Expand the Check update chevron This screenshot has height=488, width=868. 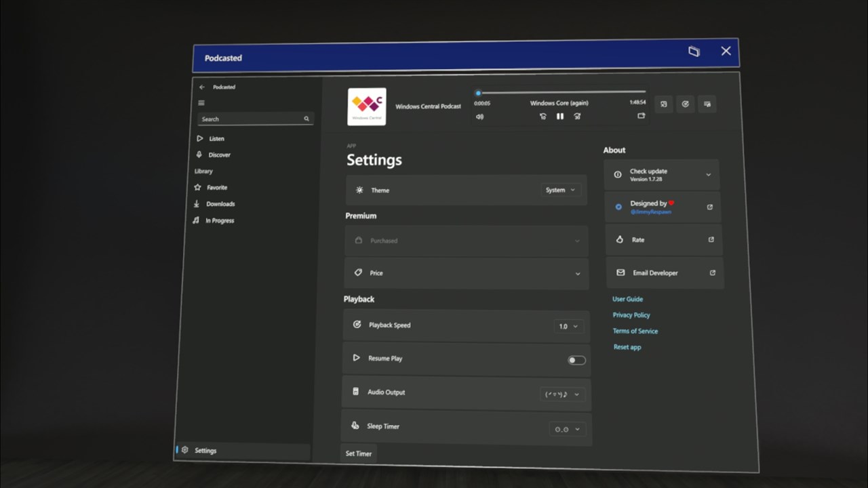click(x=709, y=174)
